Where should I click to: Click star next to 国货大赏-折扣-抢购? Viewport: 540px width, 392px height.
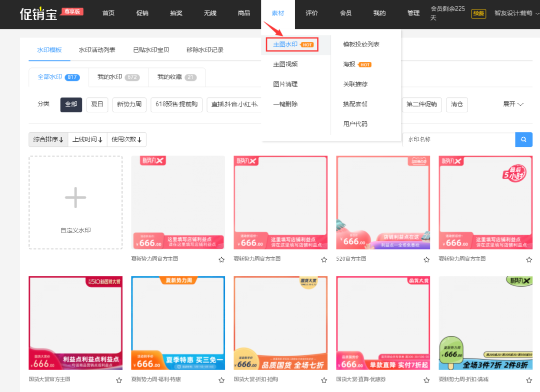coord(324,380)
